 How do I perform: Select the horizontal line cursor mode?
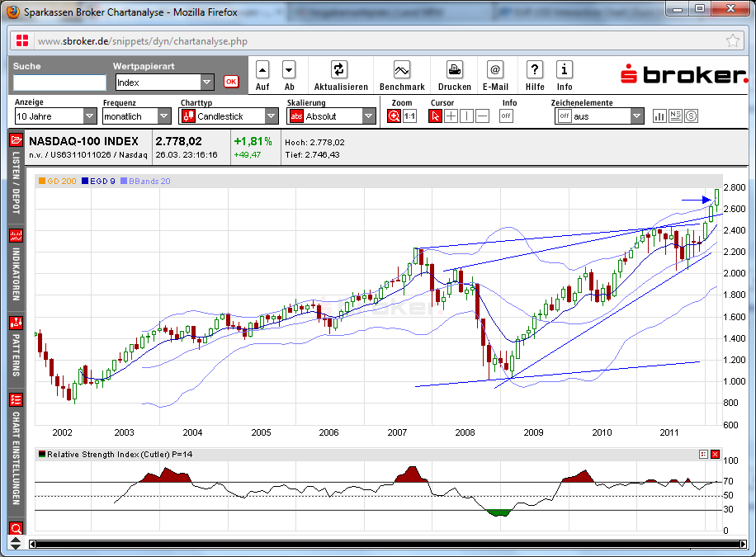click(x=482, y=116)
